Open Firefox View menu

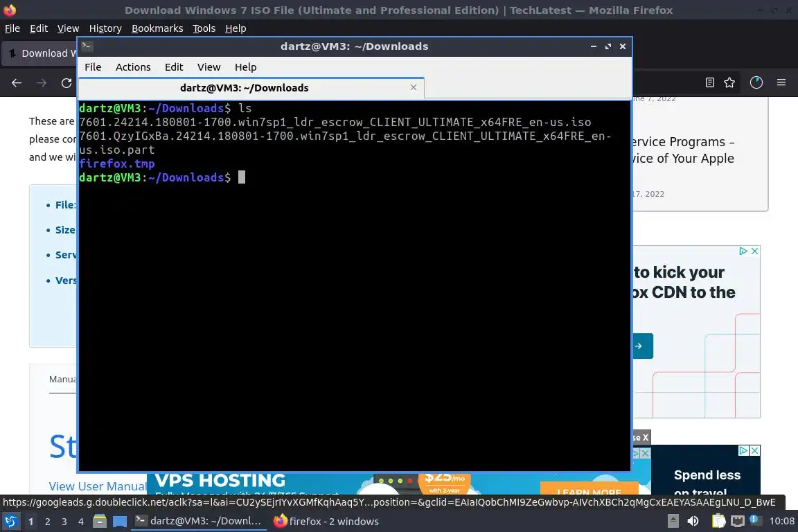coord(68,28)
